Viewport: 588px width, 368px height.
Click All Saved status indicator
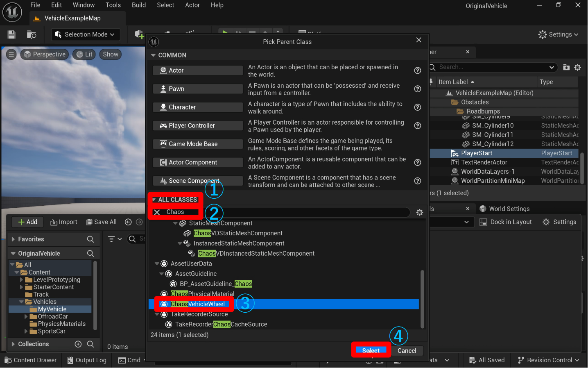point(487,360)
